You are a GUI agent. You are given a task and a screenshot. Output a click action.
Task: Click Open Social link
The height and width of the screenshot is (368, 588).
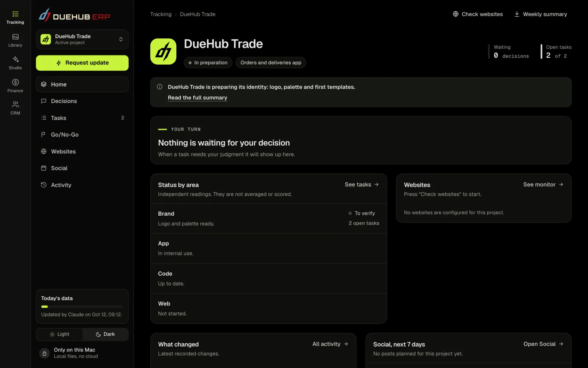pos(543,344)
